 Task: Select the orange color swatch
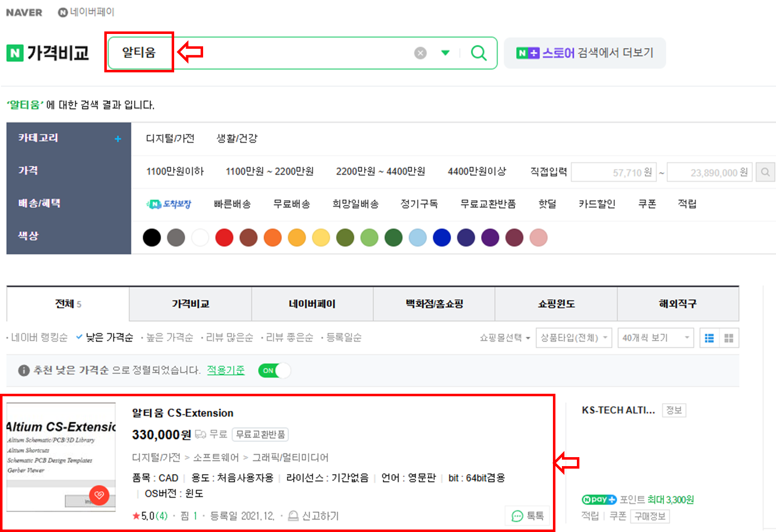click(272, 238)
